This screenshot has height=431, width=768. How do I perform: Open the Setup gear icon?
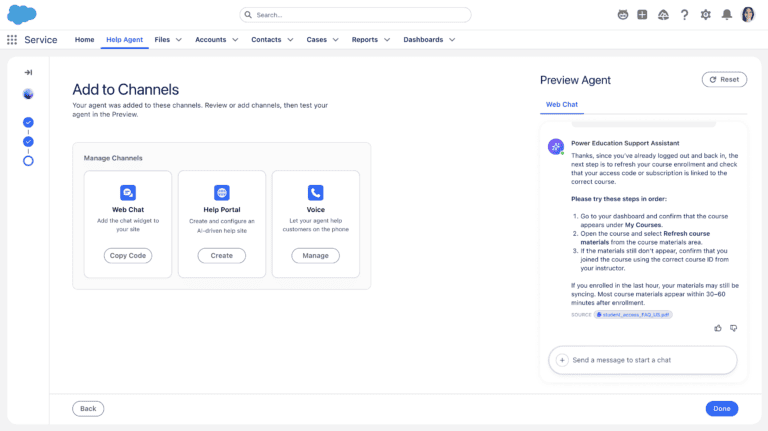point(705,15)
